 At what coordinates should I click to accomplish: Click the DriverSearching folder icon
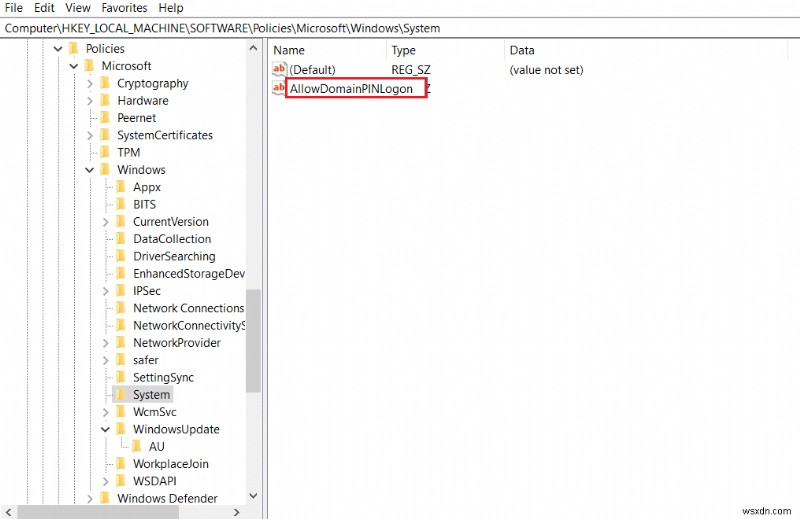tap(121, 256)
